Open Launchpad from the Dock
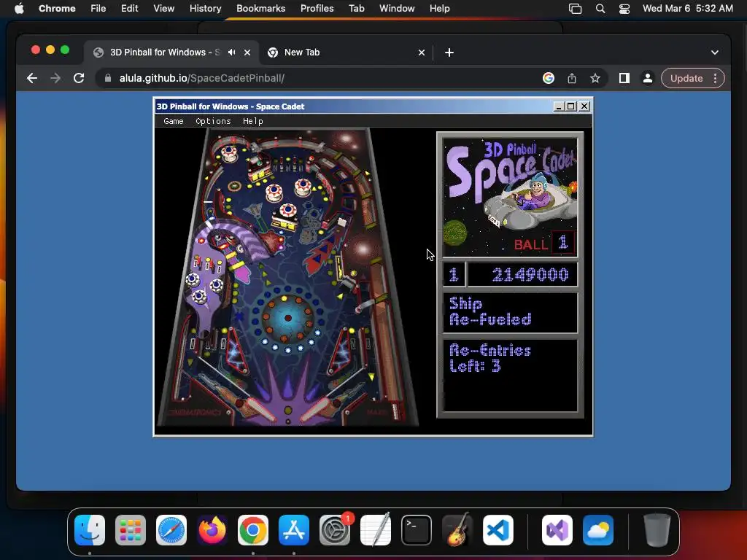 pos(131,530)
